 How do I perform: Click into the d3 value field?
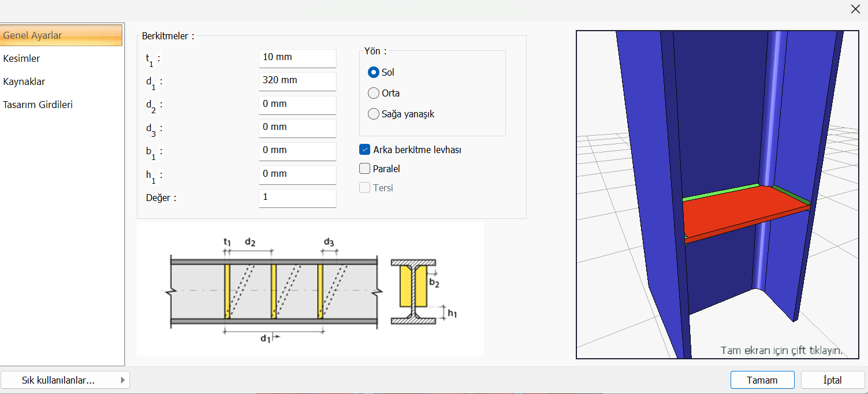click(x=297, y=128)
